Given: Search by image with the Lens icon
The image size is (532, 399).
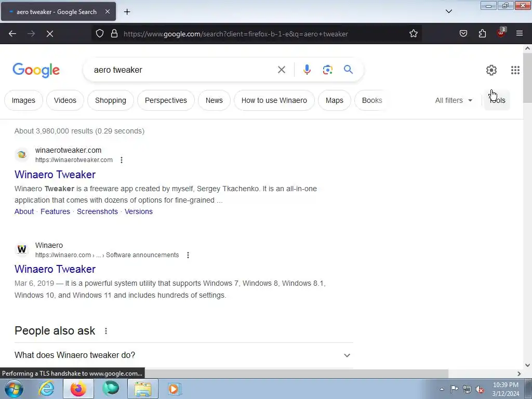Looking at the screenshot, I should click(327, 70).
